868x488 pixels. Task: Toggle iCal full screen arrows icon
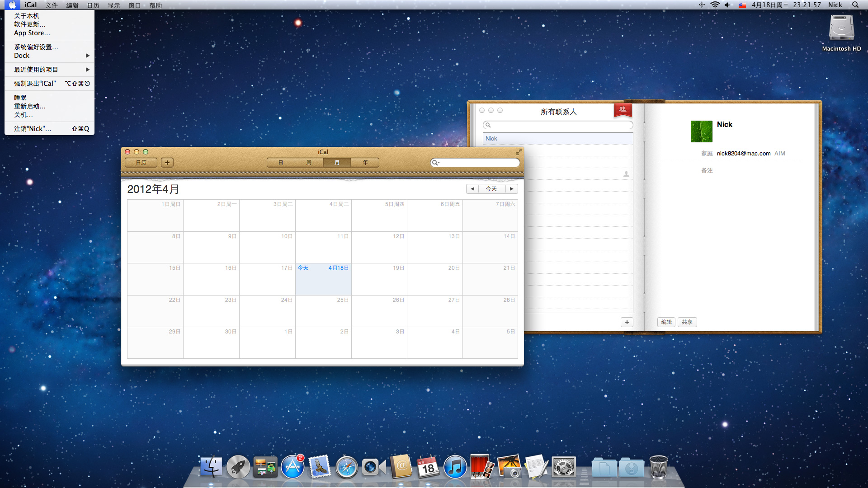(519, 152)
